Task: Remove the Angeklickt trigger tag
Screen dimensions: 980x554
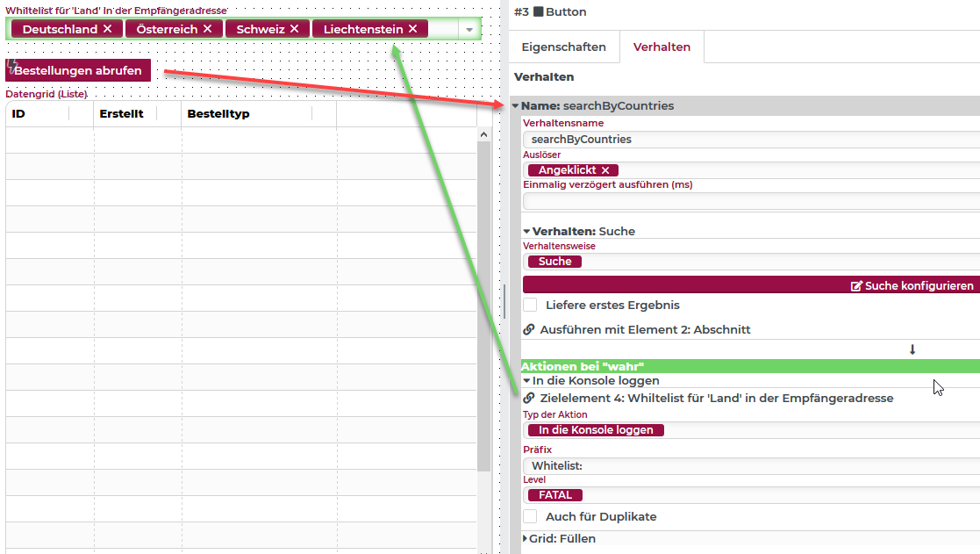Action: point(604,170)
